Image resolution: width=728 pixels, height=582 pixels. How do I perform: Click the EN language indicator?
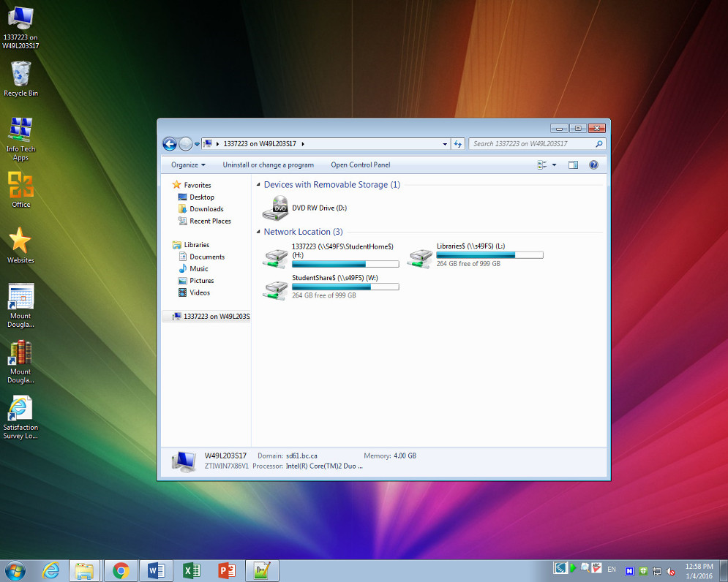pyautogui.click(x=612, y=570)
